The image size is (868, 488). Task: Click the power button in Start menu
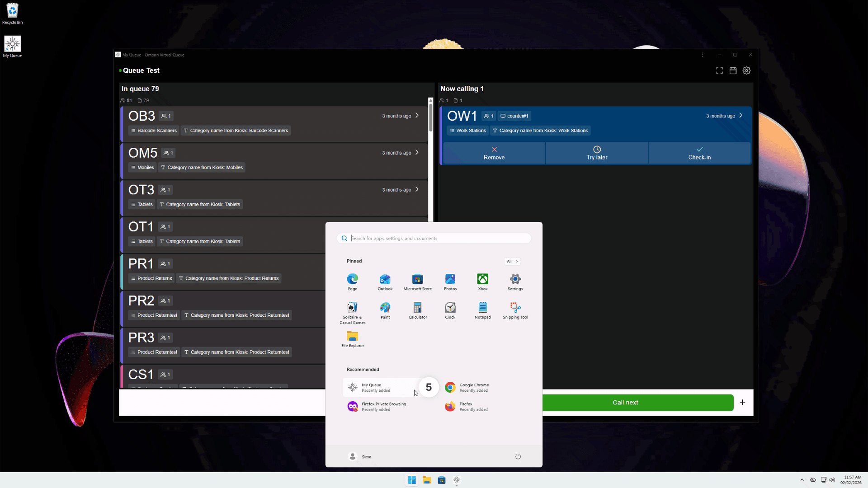point(518,456)
